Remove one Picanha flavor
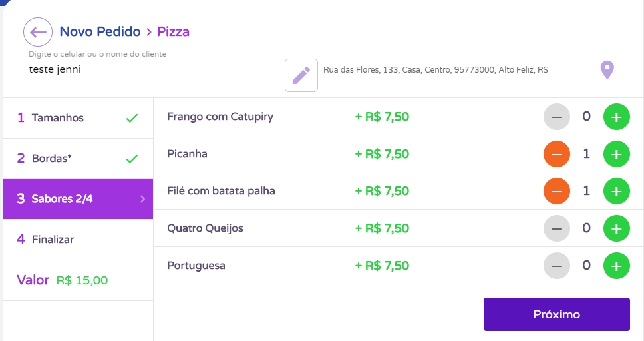The width and height of the screenshot is (644, 341). pos(557,155)
